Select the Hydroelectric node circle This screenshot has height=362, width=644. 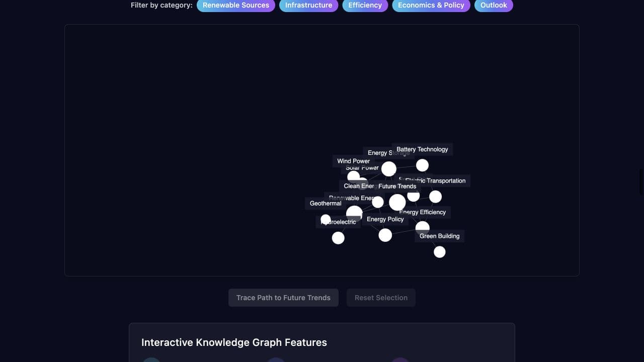click(338, 238)
